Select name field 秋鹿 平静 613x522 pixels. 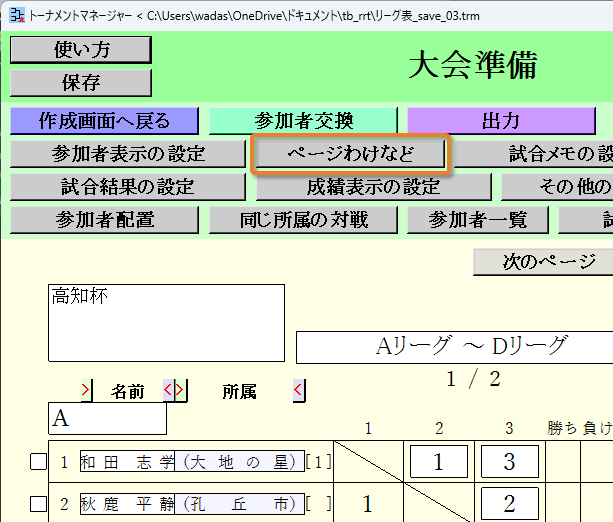[127, 504]
